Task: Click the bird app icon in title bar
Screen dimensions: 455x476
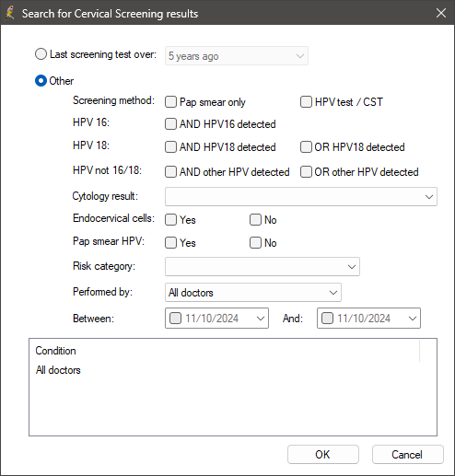Action: click(x=10, y=13)
